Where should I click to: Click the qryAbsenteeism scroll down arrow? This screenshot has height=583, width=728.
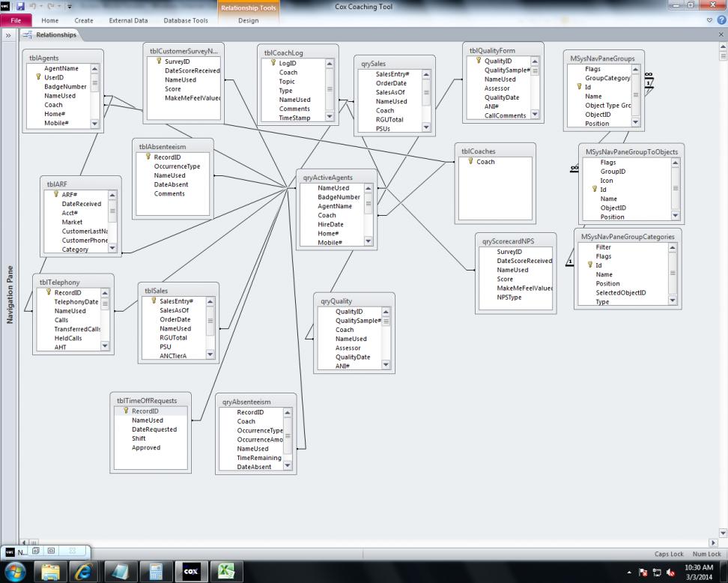pyautogui.click(x=288, y=465)
